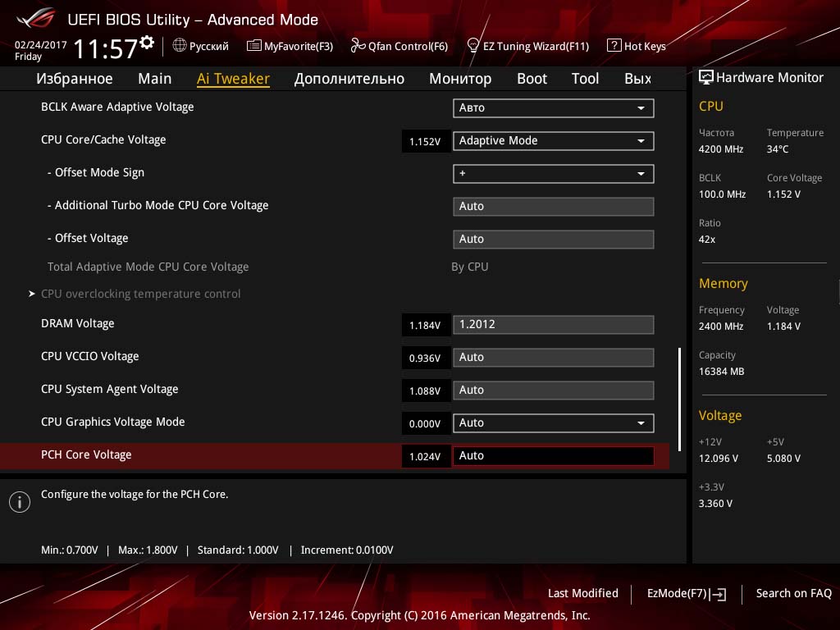Select the PCH Core Voltage label

pyautogui.click(x=86, y=454)
